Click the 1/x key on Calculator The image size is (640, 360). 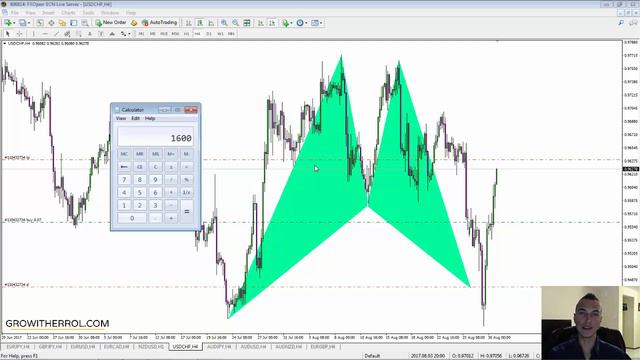187,192
